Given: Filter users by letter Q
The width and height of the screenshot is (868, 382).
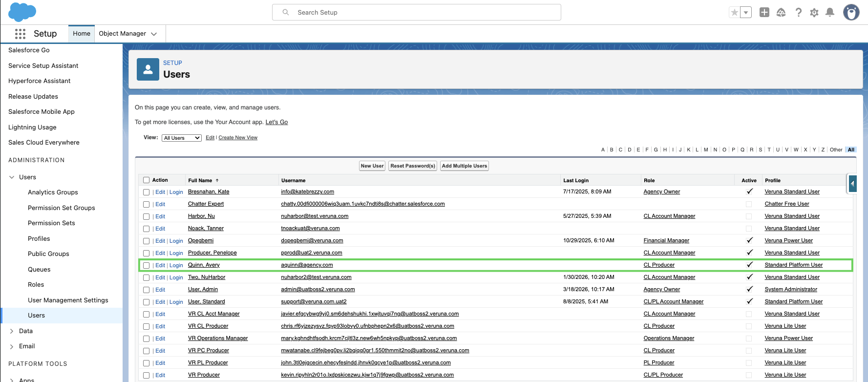Looking at the screenshot, I should click(x=742, y=150).
